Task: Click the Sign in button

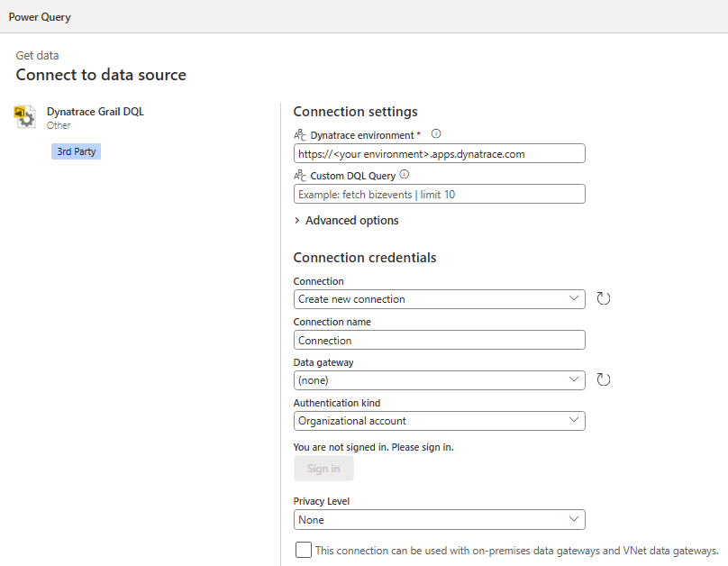Action: click(x=323, y=469)
